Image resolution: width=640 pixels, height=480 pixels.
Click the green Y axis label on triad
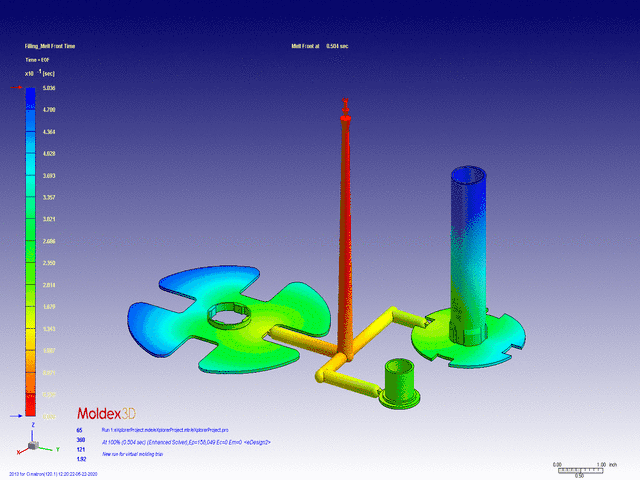click(58, 449)
